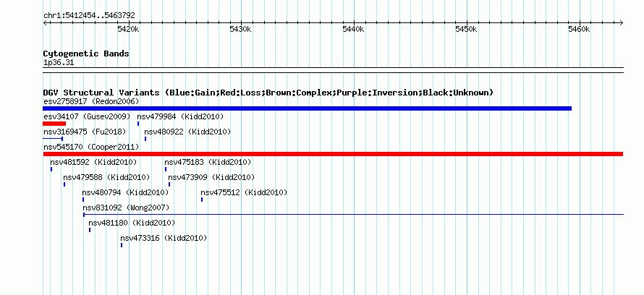
Task: Click the blue nsv475512 marker
Action: (x=202, y=200)
